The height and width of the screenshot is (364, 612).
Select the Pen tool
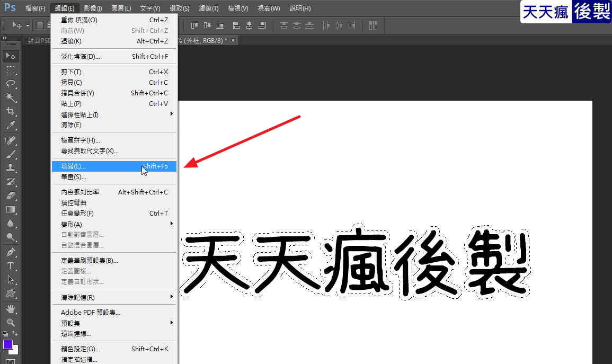[11, 252]
